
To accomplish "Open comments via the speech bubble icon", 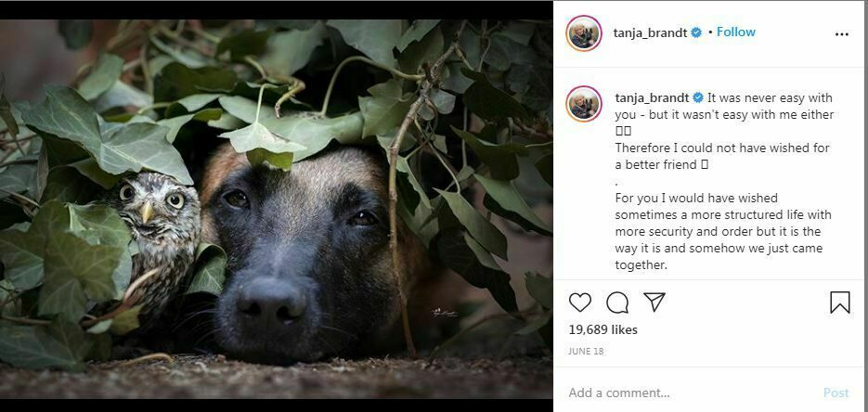I will (617, 303).
